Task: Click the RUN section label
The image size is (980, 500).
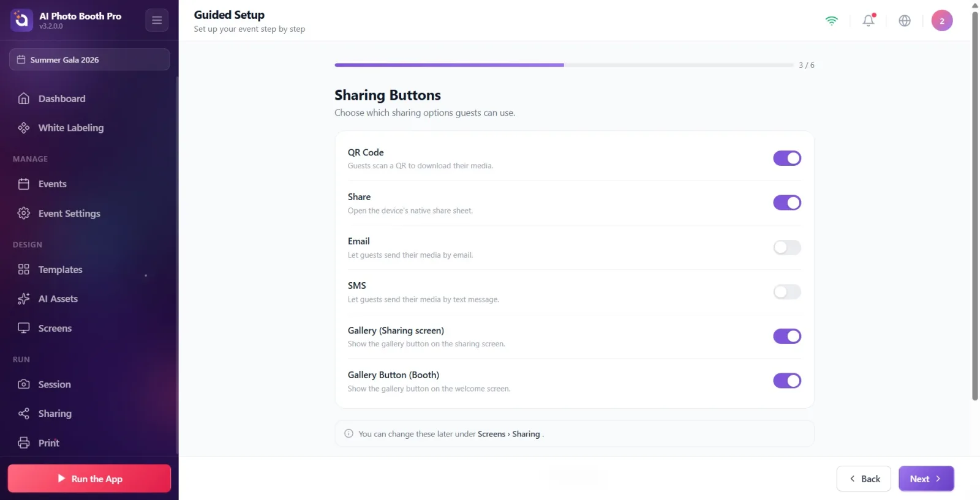Action: pos(21,360)
